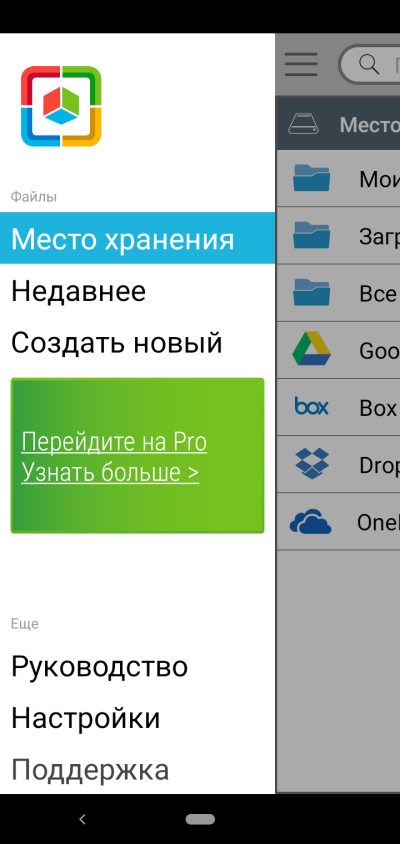The width and height of the screenshot is (400, 844).
Task: Open the Google Drive icon
Action: [311, 349]
